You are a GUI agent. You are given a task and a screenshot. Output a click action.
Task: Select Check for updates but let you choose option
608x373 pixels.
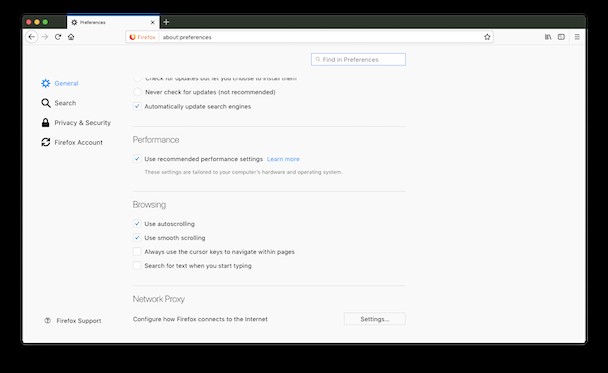137,78
